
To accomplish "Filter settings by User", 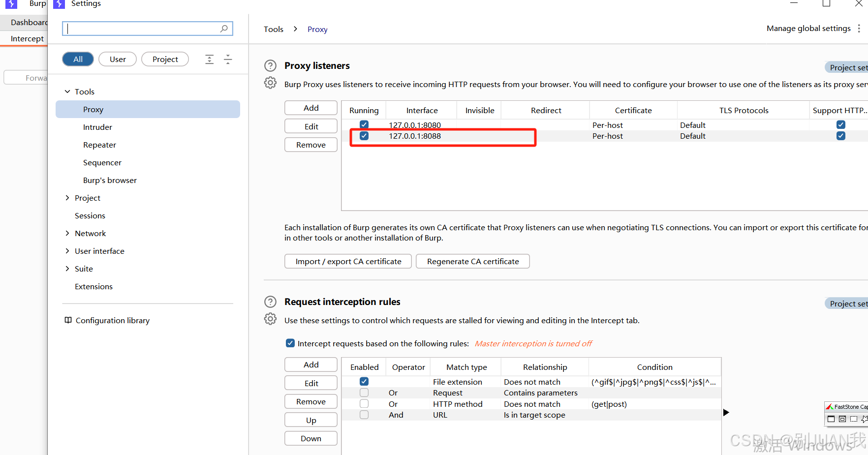I will 118,59.
